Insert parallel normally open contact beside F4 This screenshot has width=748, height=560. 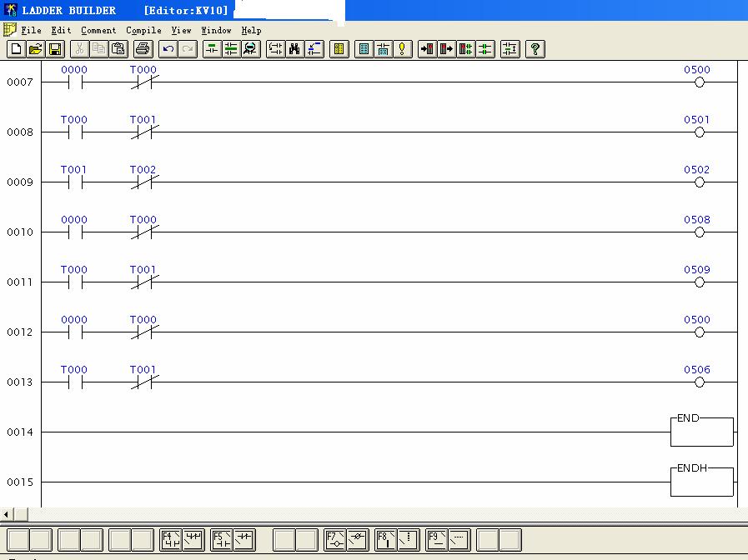click(x=193, y=539)
